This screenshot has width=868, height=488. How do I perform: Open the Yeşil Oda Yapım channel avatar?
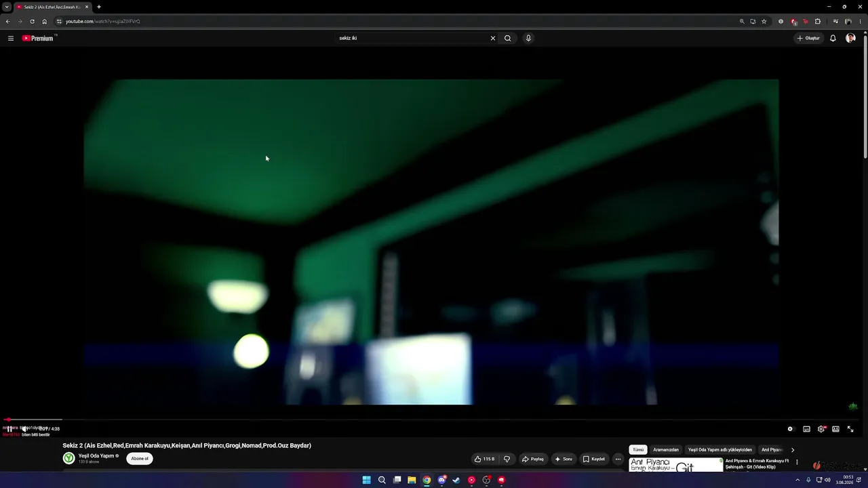click(68, 458)
